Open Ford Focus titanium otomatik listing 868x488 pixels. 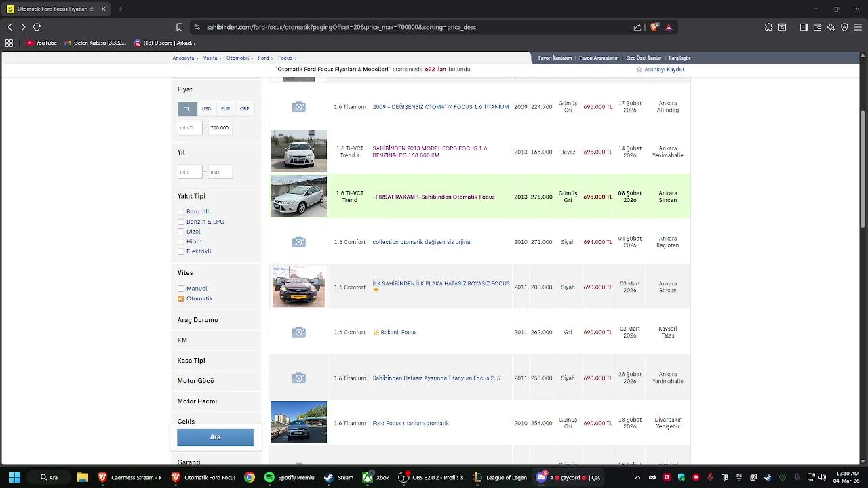(x=410, y=424)
